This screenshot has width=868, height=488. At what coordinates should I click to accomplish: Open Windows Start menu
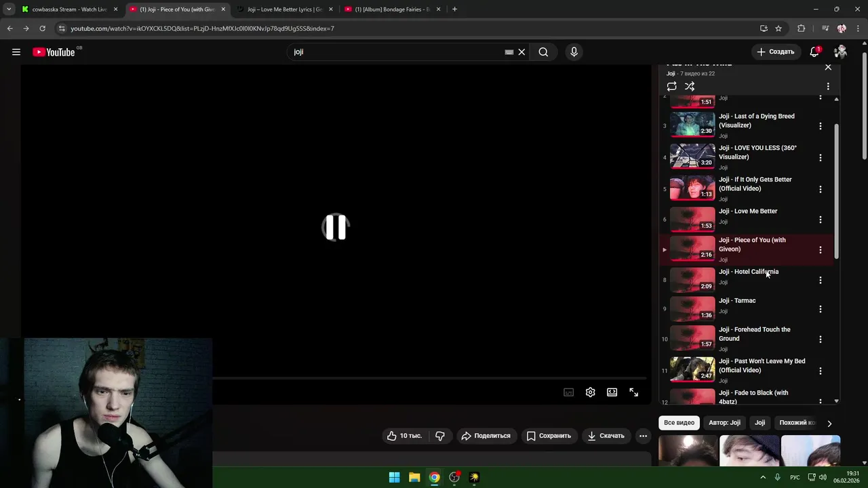click(x=394, y=477)
